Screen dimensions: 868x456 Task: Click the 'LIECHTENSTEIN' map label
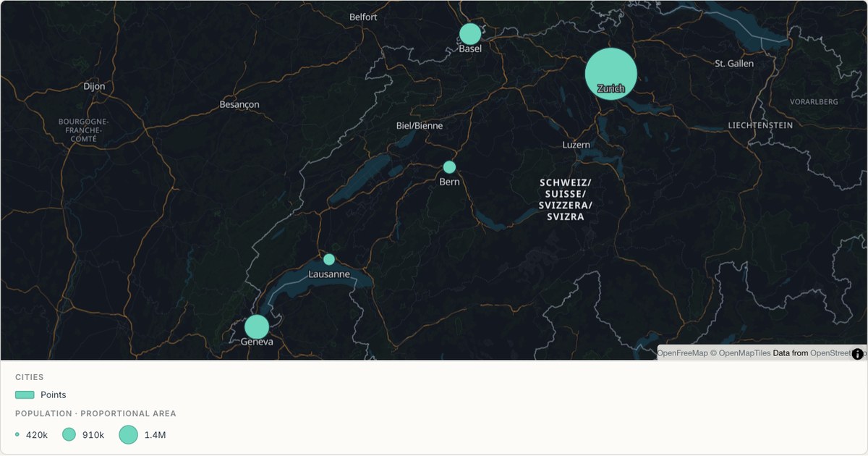(760, 125)
